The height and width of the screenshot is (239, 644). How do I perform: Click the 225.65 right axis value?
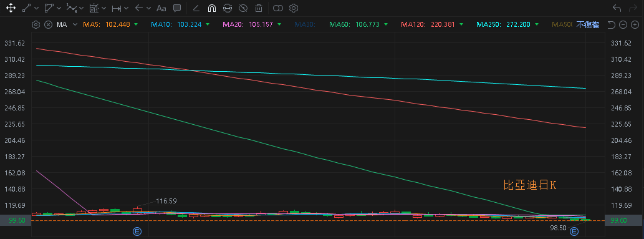click(622, 124)
